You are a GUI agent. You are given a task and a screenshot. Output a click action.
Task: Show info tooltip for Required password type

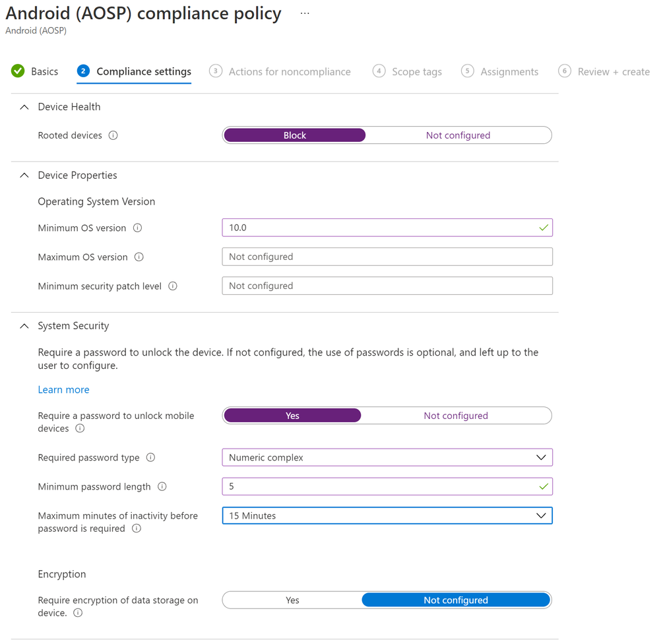(150, 457)
